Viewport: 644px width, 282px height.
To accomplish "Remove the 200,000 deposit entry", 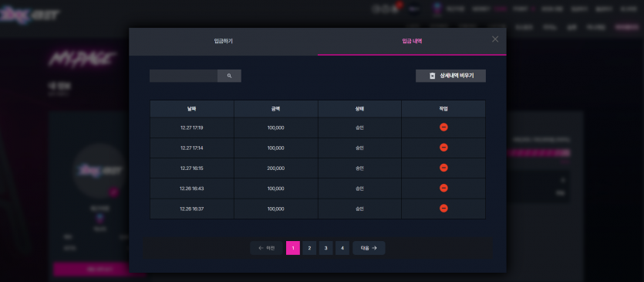I will tap(443, 168).
